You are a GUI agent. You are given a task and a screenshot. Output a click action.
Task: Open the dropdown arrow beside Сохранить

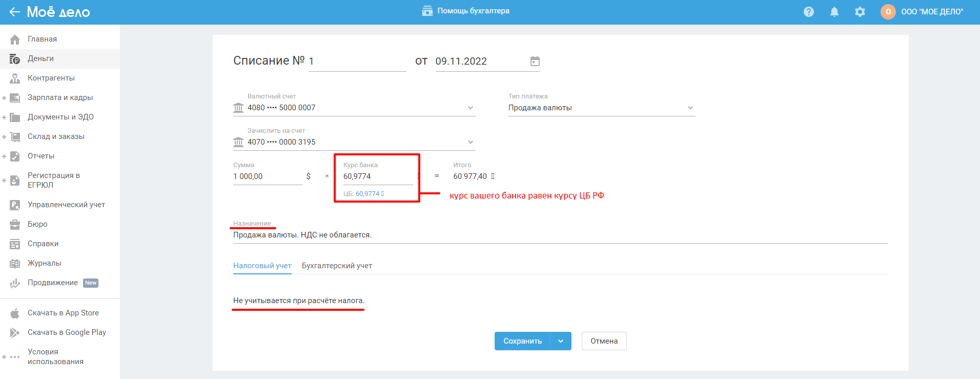click(561, 341)
